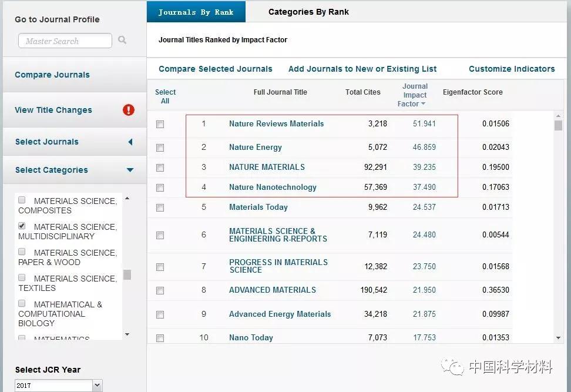Open the JCR Year 2017 dropdown
This screenshot has width=571, height=392.
pyautogui.click(x=97, y=386)
